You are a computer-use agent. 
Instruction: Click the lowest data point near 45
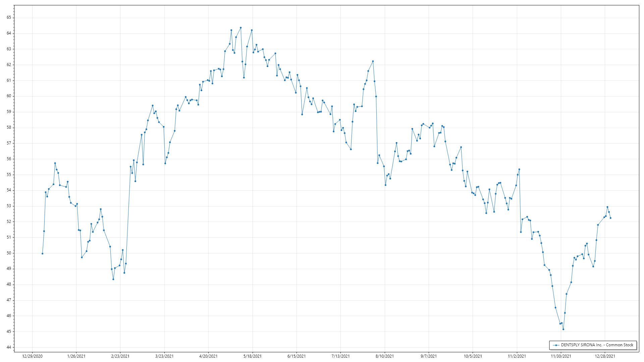[x=563, y=329]
